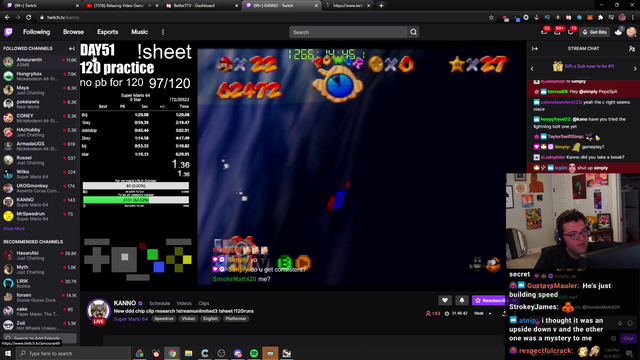
Task: Advance the gift leaderboard with right arrow
Action: click(x=635, y=69)
